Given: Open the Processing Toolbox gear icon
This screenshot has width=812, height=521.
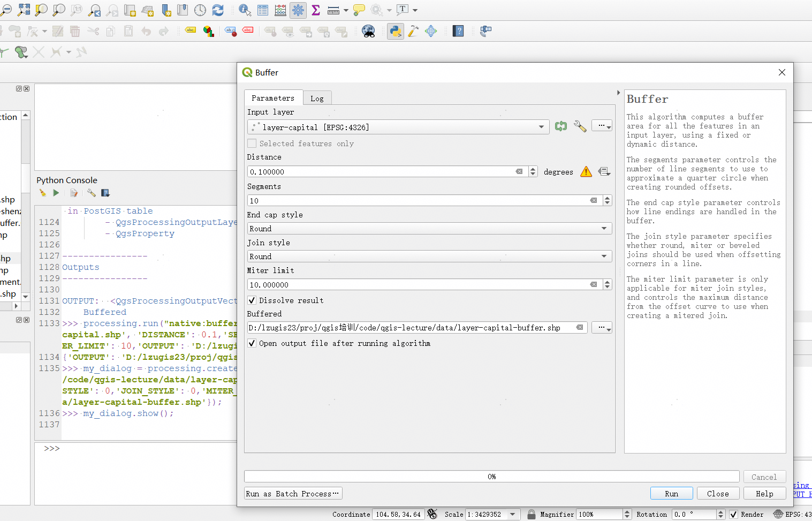Looking at the screenshot, I should (298, 10).
